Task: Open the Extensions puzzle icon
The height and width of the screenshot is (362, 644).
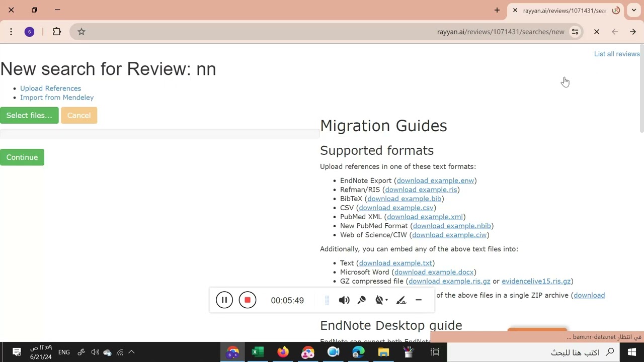Action: pos(57,32)
